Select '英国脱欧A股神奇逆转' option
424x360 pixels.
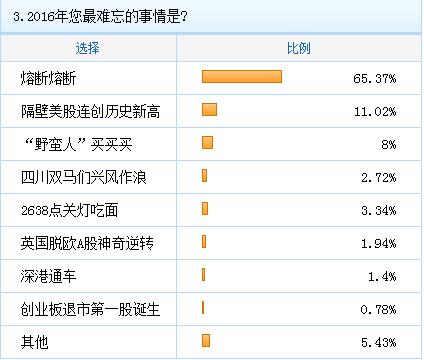tap(87, 243)
